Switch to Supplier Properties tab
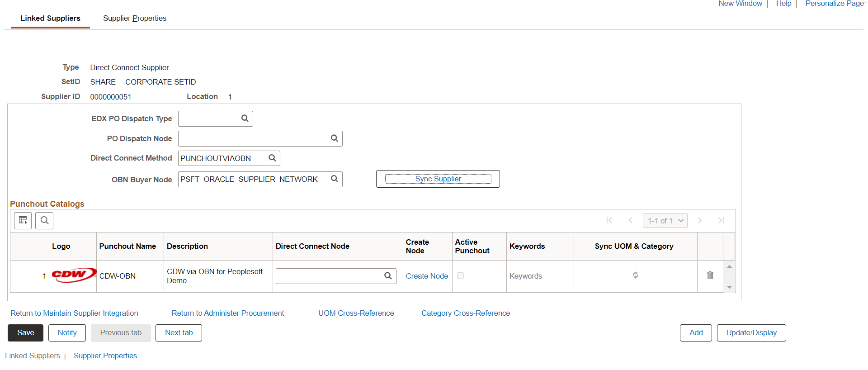The width and height of the screenshot is (868, 370). [x=135, y=19]
